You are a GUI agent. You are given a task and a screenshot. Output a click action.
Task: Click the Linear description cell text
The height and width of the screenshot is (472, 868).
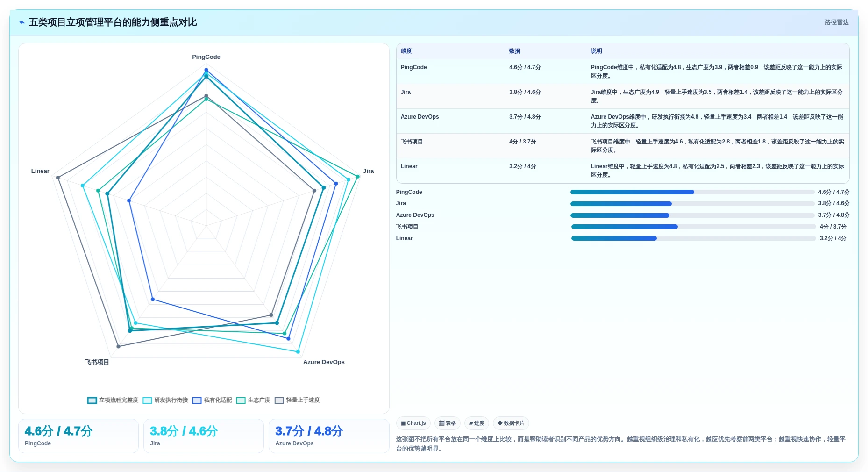click(717, 171)
